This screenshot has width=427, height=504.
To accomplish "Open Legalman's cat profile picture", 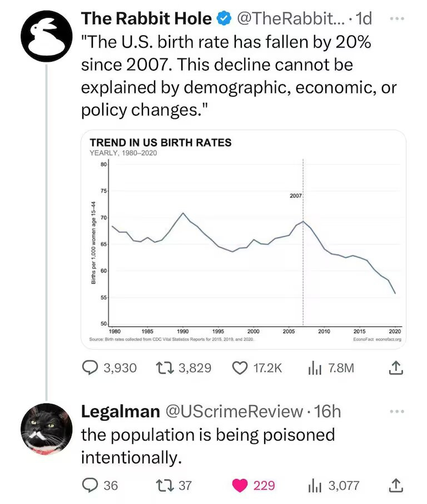I will [46, 429].
